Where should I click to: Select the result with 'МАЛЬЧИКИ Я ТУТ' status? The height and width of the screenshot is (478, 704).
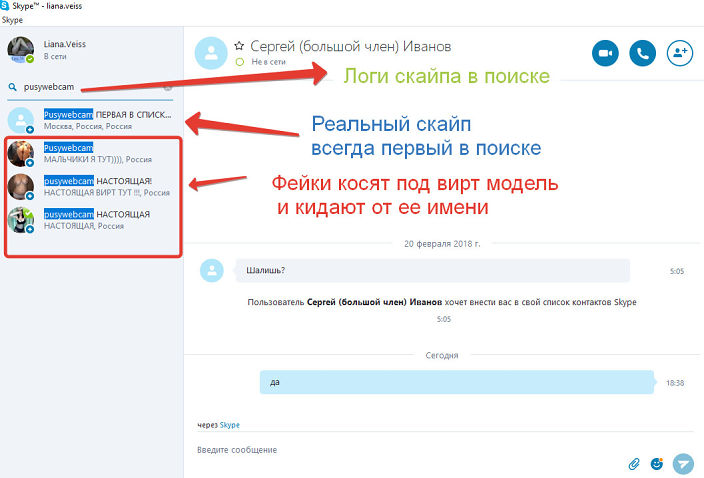(96, 153)
